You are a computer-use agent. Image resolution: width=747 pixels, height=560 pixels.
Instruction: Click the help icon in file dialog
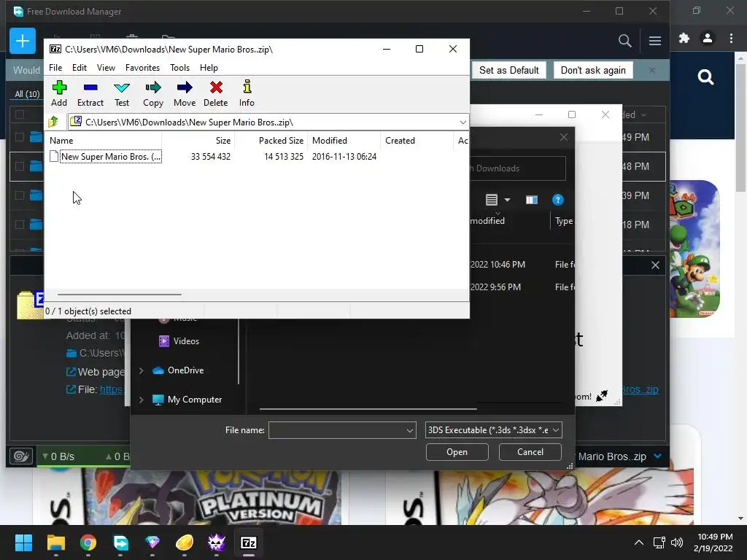pos(557,200)
